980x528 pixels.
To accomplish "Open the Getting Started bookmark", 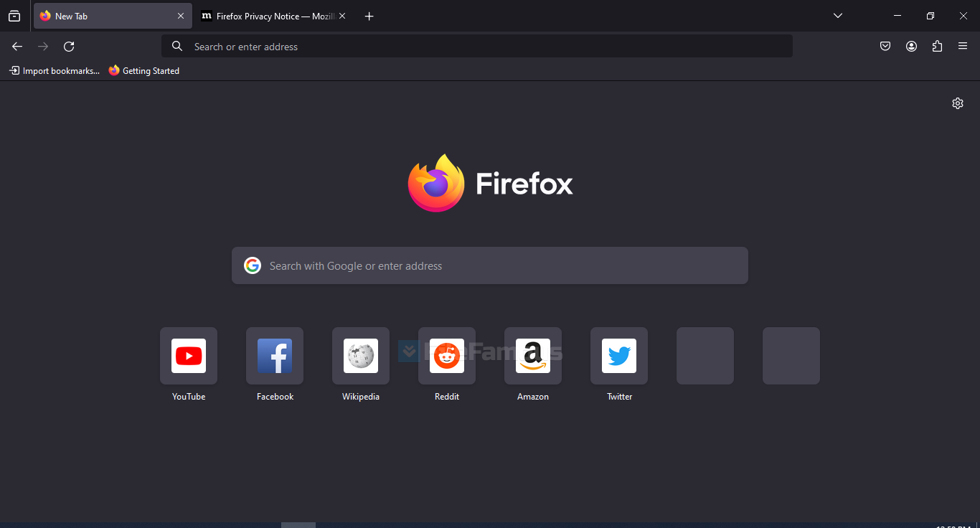I will point(144,71).
